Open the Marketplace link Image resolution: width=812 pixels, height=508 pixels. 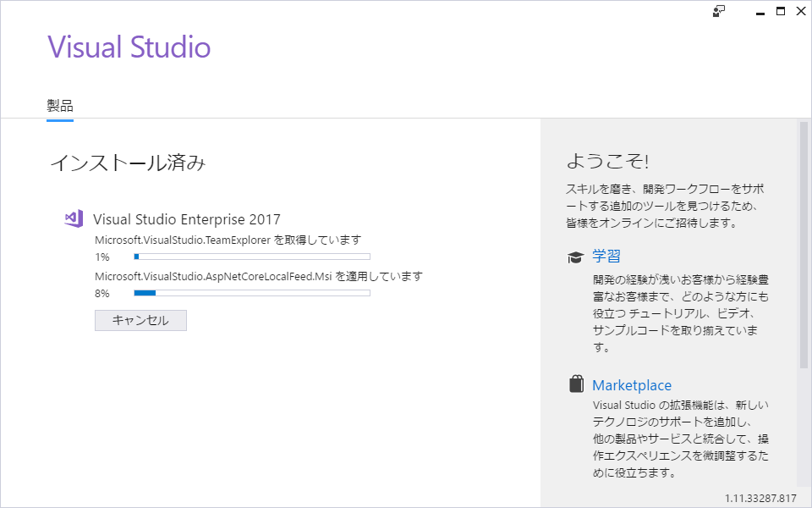pos(632,385)
